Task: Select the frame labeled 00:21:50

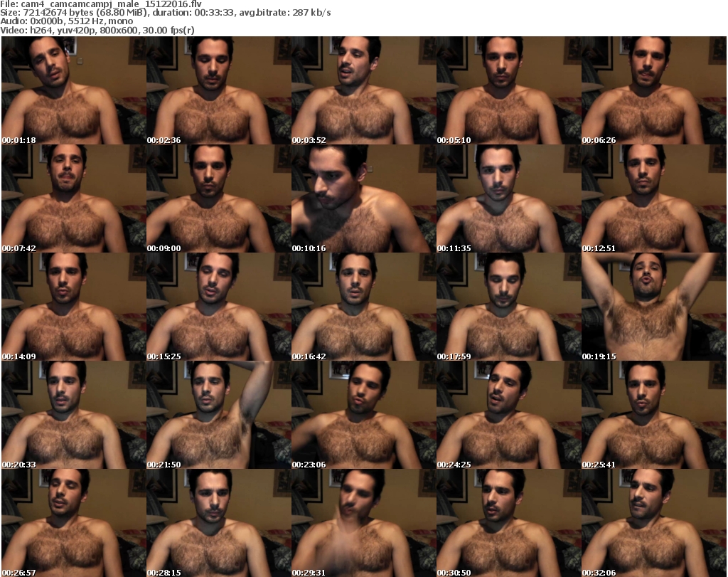Action: 218,415
